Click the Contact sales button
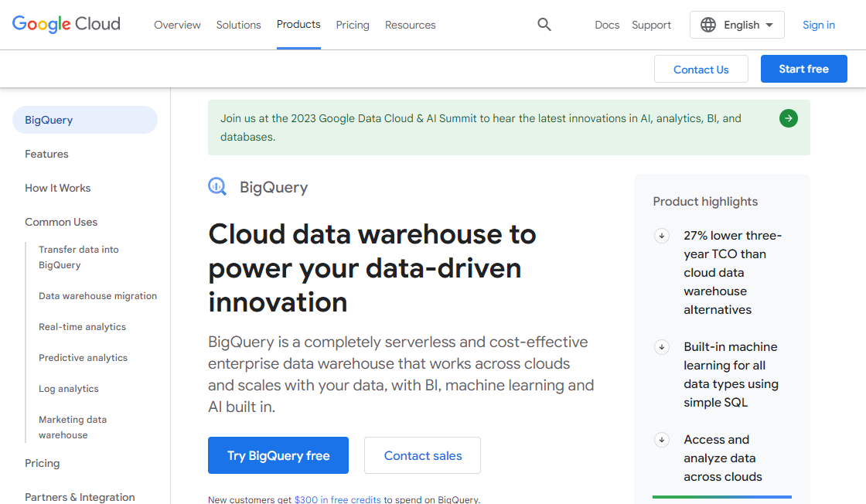 pos(422,455)
